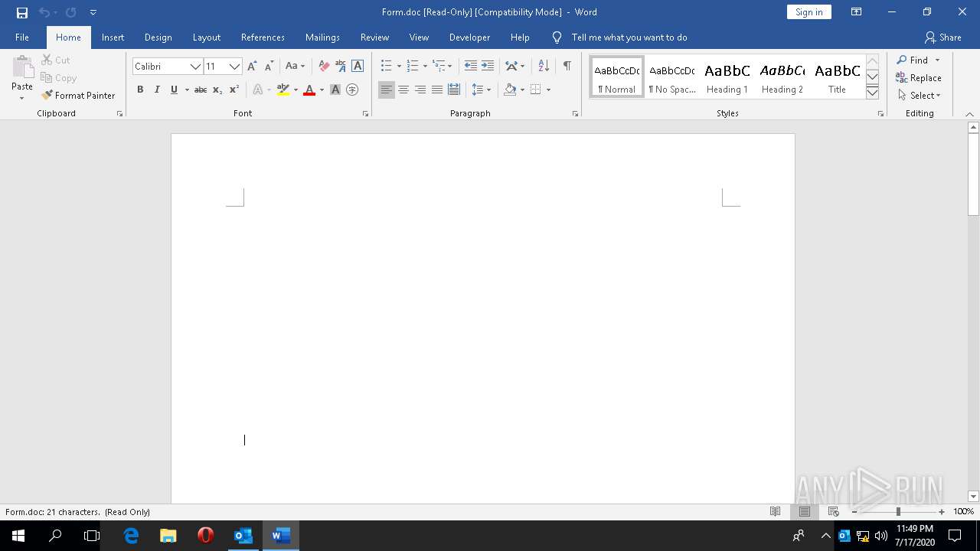Switch to the References tab
The width and height of the screenshot is (980, 551).
tap(263, 37)
